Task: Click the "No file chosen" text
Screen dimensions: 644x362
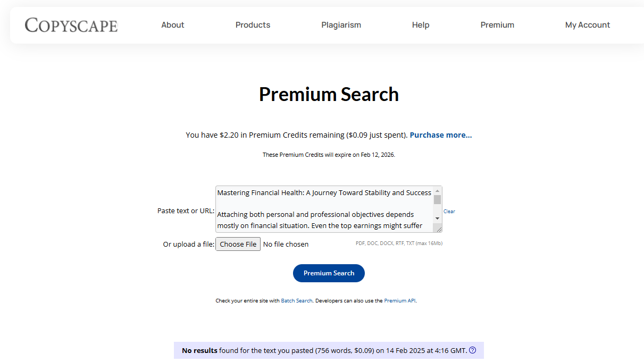Action: point(286,245)
